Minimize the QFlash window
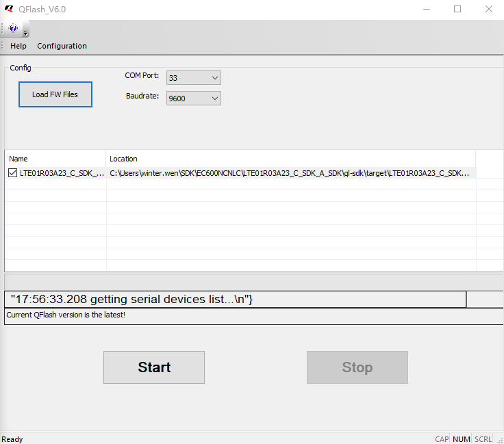This screenshot has width=504, height=444. pyautogui.click(x=427, y=9)
